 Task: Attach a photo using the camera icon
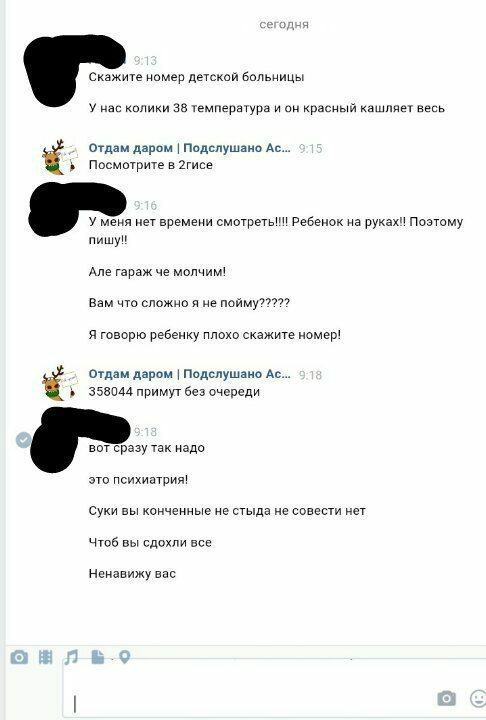coord(19,658)
